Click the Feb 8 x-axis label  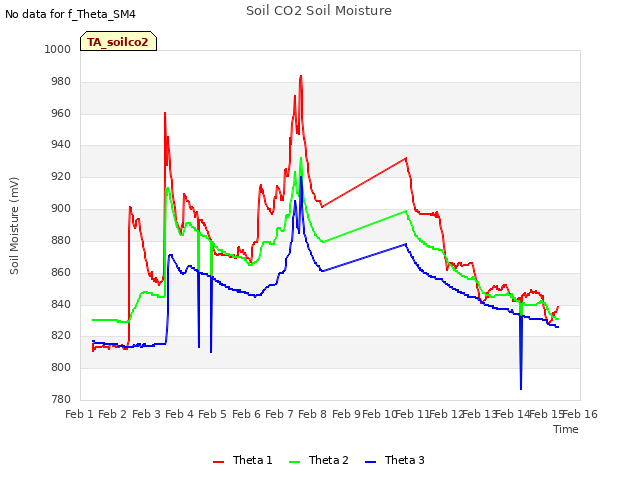[312, 414]
